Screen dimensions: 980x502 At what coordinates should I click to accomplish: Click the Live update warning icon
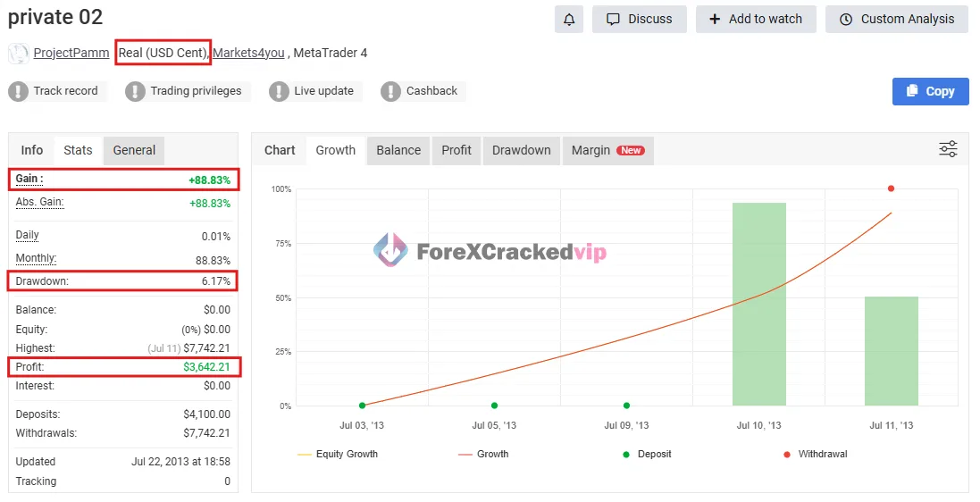click(x=279, y=91)
